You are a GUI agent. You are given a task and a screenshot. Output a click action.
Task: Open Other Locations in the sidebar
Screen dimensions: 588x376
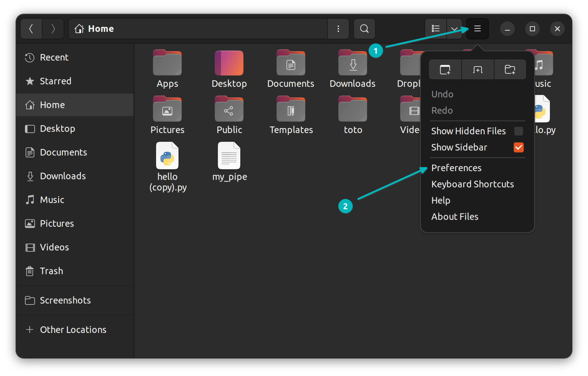pos(73,329)
